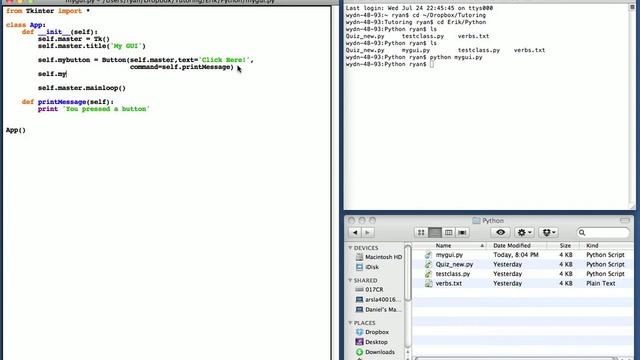Collapse the PLACES sidebar section
The image size is (640, 360).
pyautogui.click(x=350, y=323)
